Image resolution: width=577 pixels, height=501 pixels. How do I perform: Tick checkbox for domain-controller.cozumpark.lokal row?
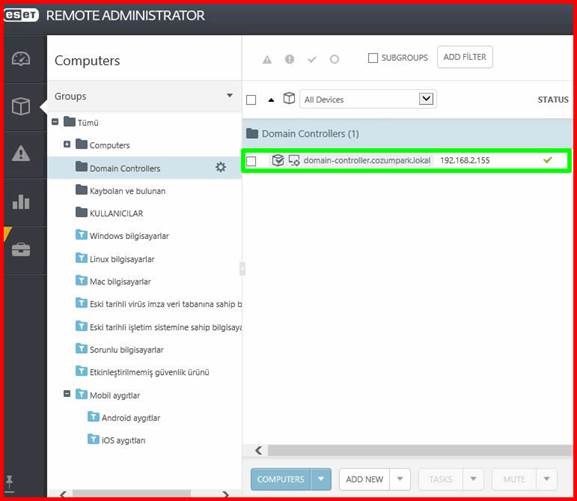[251, 161]
